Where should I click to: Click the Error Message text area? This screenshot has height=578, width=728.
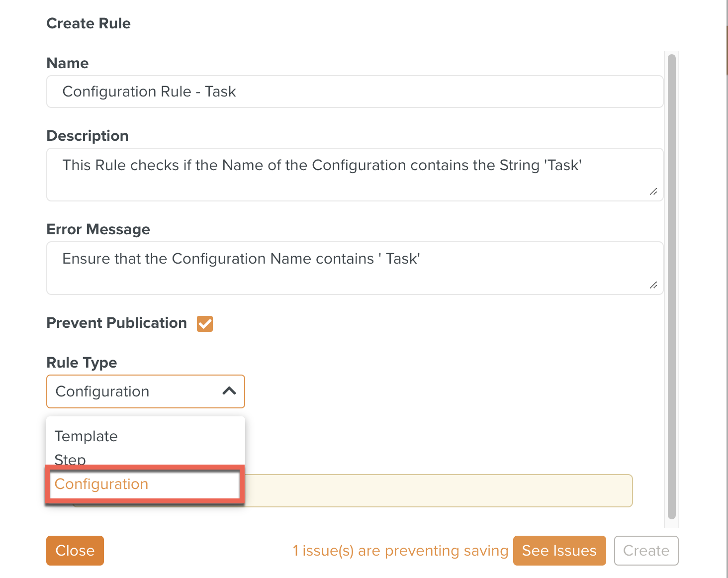coord(355,268)
